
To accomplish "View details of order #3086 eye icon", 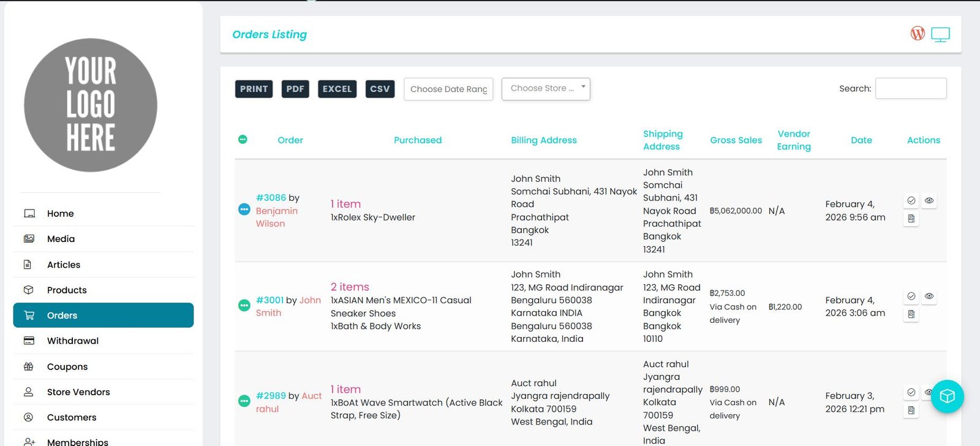I will [x=929, y=201].
